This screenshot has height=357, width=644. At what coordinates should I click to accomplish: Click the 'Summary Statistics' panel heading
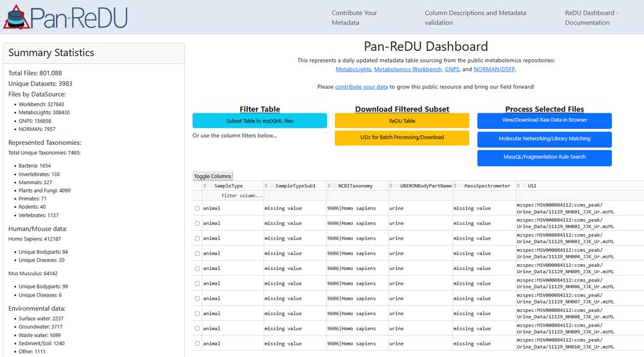52,53
